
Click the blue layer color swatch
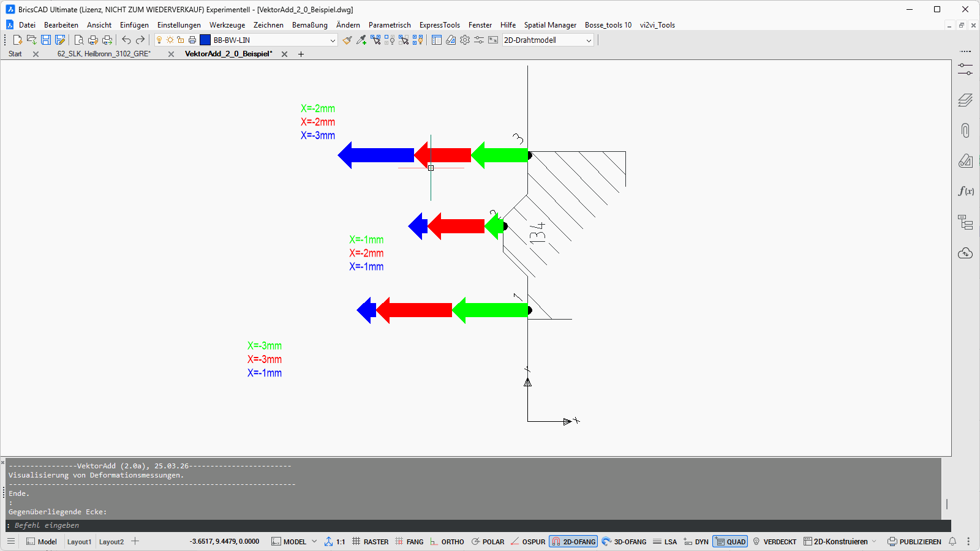[x=205, y=40]
